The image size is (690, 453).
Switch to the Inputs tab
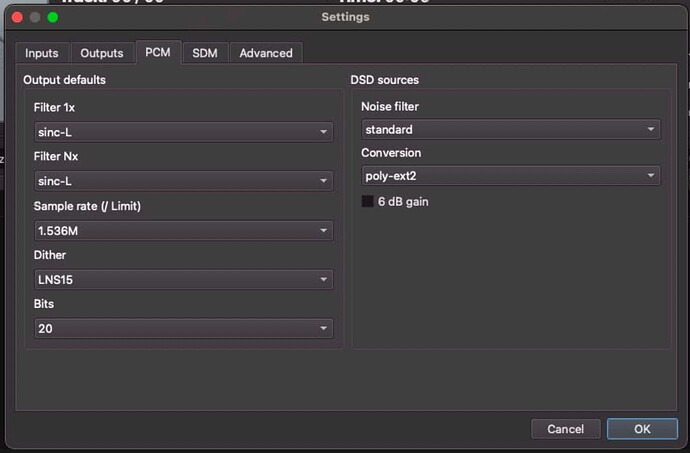click(x=42, y=53)
